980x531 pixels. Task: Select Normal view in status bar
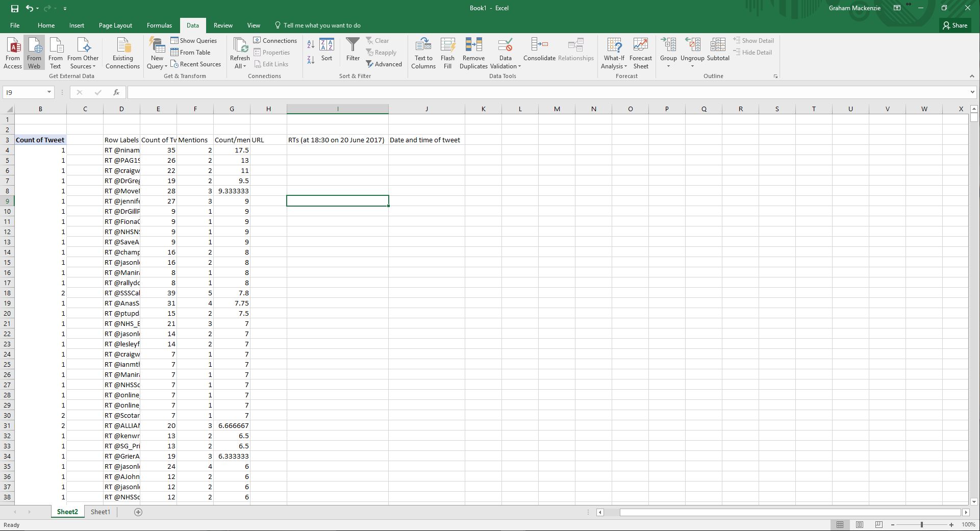point(840,524)
